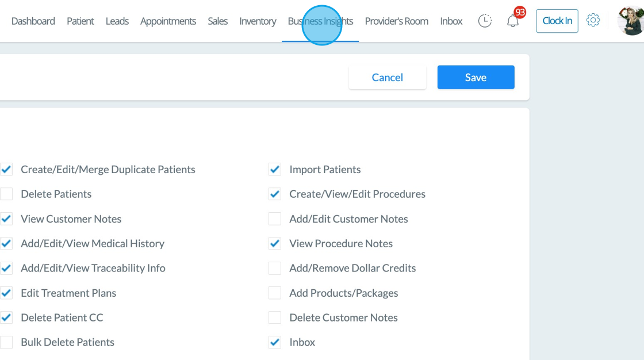Go to the Dashboard tab
Screen dimensions: 644x360
pyautogui.click(x=33, y=21)
